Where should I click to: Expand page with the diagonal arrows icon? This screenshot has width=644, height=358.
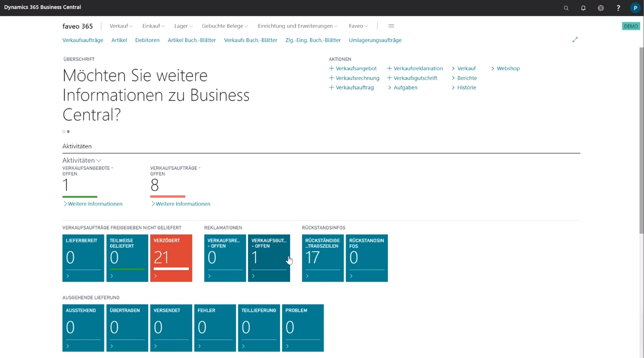click(575, 40)
